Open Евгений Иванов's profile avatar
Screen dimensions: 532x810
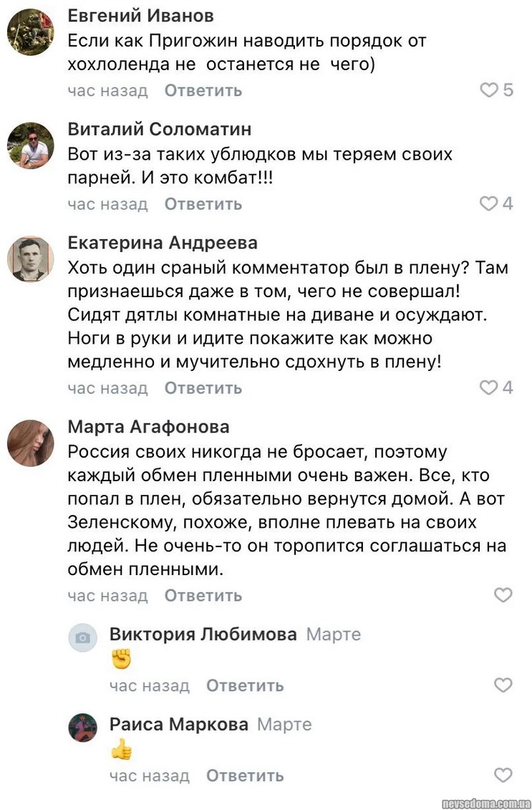(31, 32)
